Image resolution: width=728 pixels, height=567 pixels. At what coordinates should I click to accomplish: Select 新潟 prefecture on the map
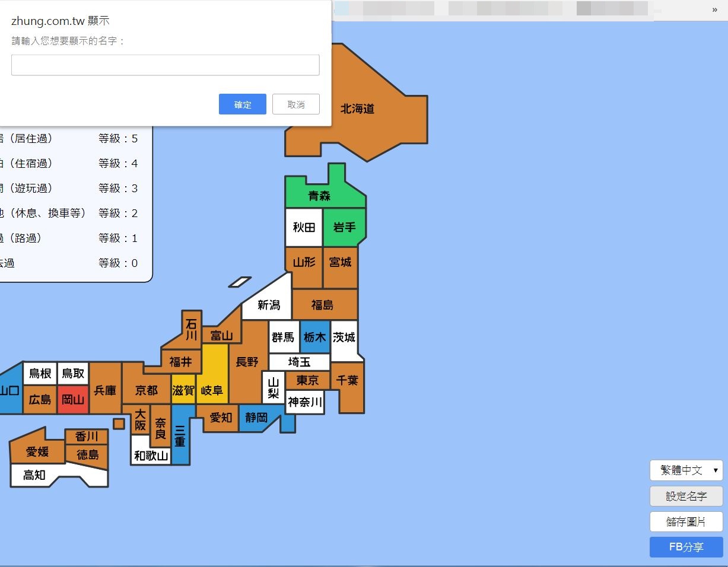point(269,305)
